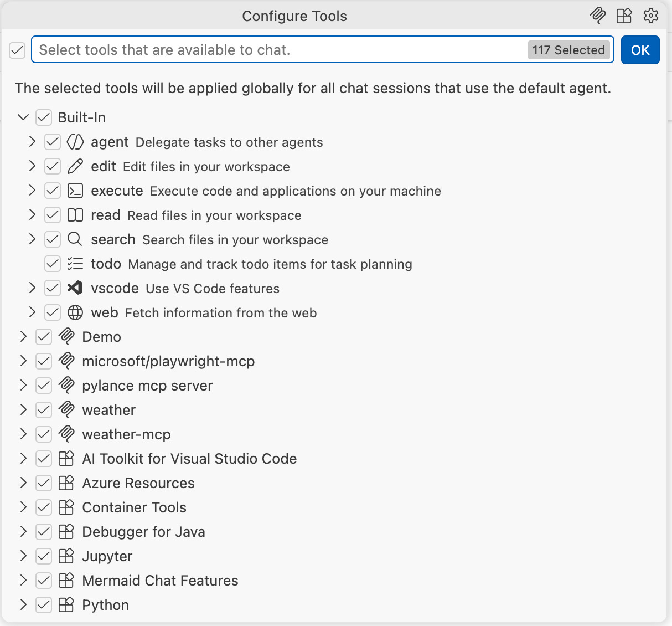The width and height of the screenshot is (672, 626).
Task: Click the AI Toolkit extension icon
Action: [x=66, y=459]
